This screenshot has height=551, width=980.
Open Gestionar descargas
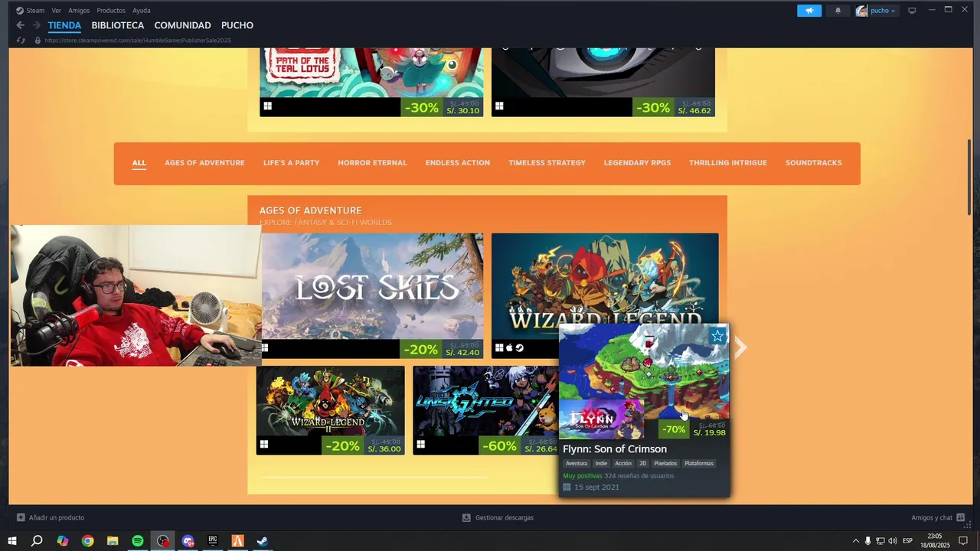[x=498, y=518]
